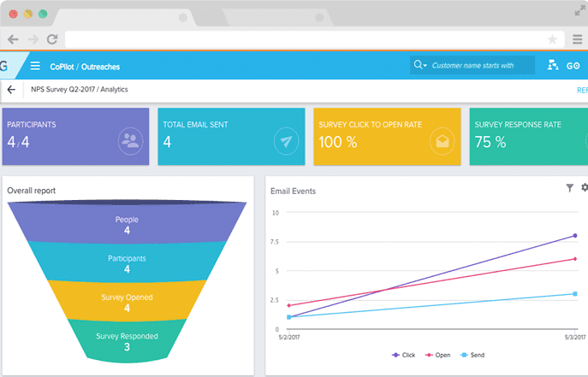Click the Survey Responded funnel segment
Screen dimensions: 588x377
click(127, 341)
